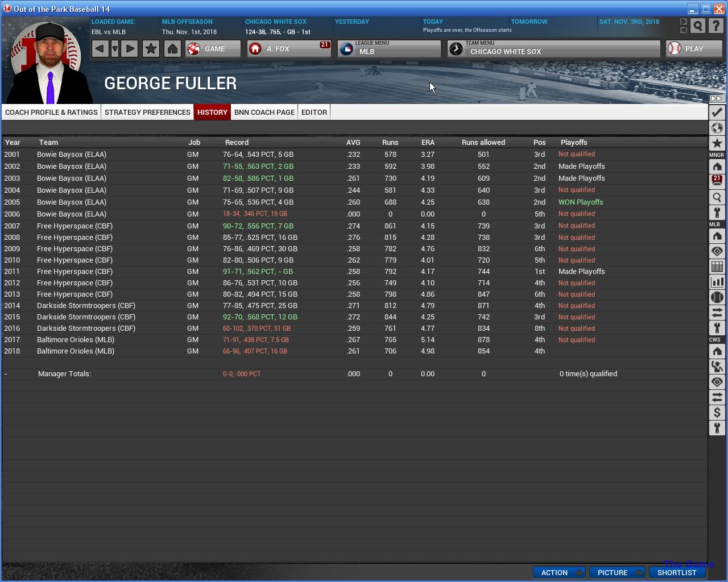Open the Team Menu Chicago White Sox
This screenshot has width=728, height=582.
[554, 49]
